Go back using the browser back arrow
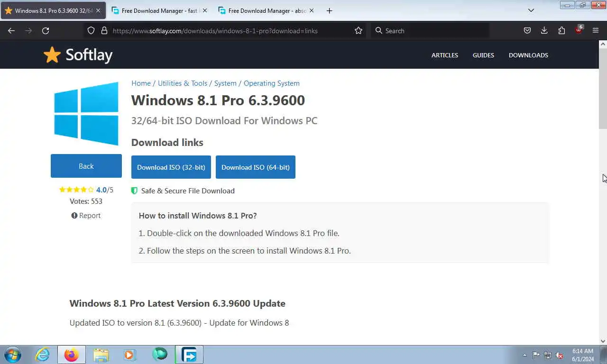The width and height of the screenshot is (607, 364). tap(11, 31)
